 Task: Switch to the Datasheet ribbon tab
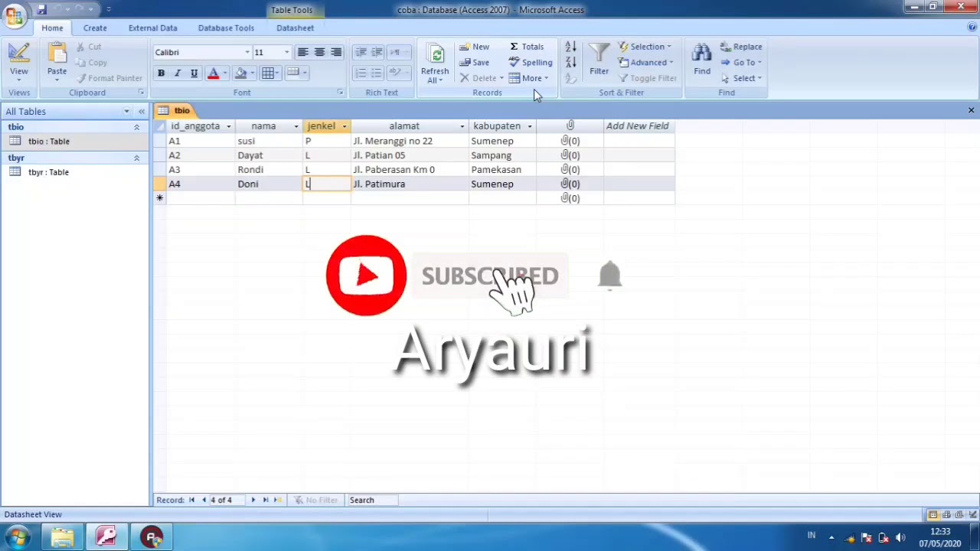pyautogui.click(x=295, y=28)
